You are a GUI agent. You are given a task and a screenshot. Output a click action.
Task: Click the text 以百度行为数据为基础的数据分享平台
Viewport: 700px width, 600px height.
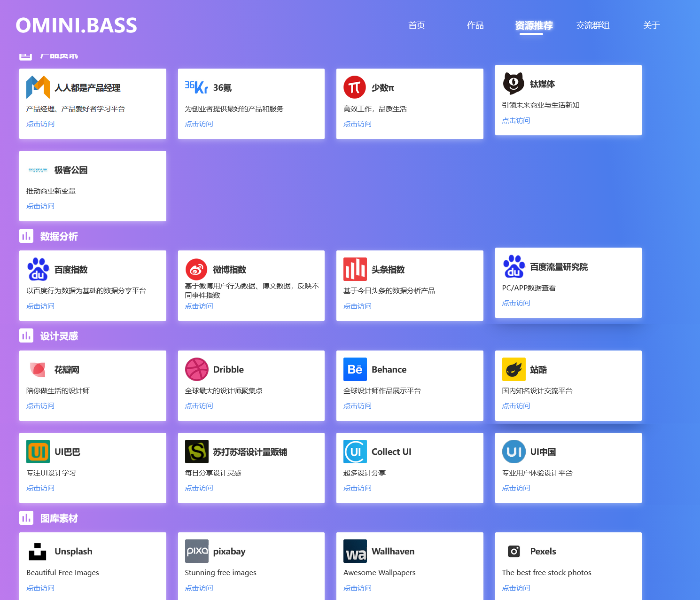point(86,291)
